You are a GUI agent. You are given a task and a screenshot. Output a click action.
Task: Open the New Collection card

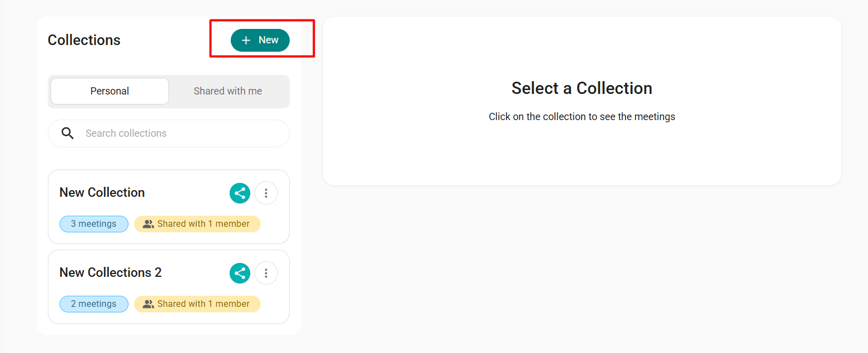point(168,207)
